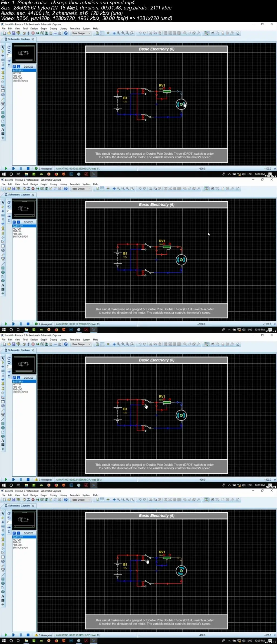277x644 pixels.
Task: Select the 2D Box tool in first frame
Action: point(3,113)
